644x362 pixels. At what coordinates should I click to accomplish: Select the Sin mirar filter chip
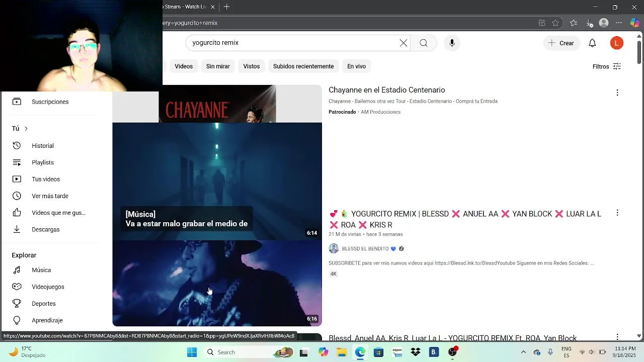218,66
